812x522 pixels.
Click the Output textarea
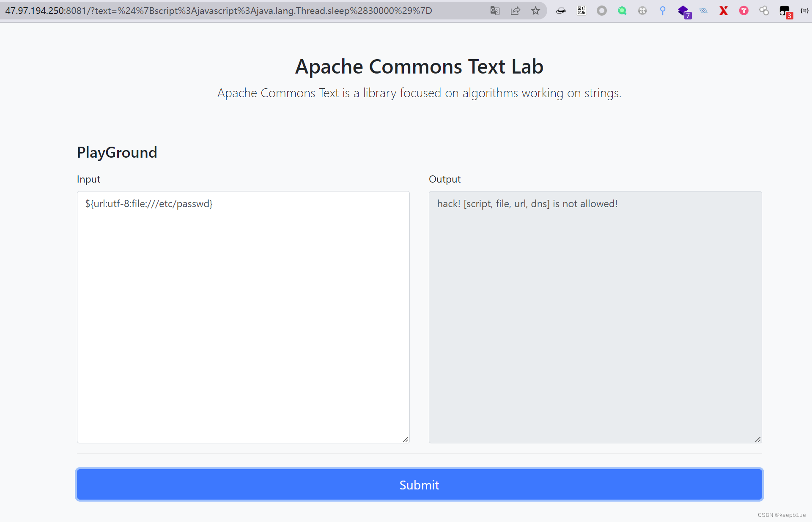pyautogui.click(x=595, y=317)
